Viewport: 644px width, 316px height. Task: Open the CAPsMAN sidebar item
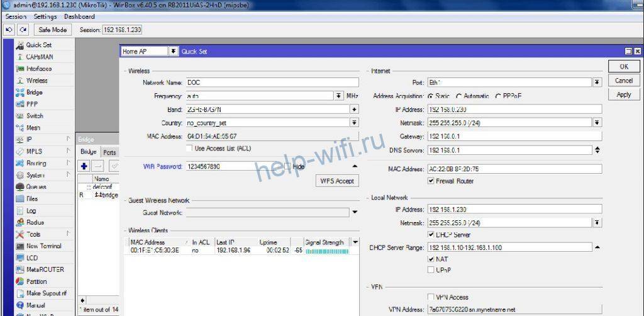tap(39, 57)
